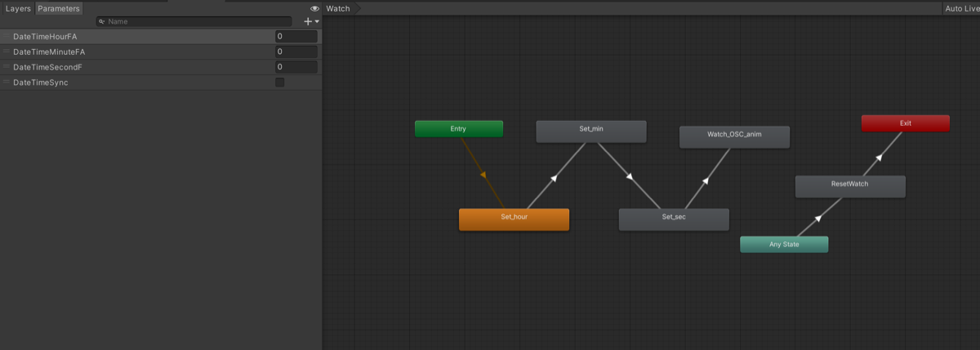Toggle the Auto Live Link button
This screenshot has width=980, height=350.
pos(960,8)
